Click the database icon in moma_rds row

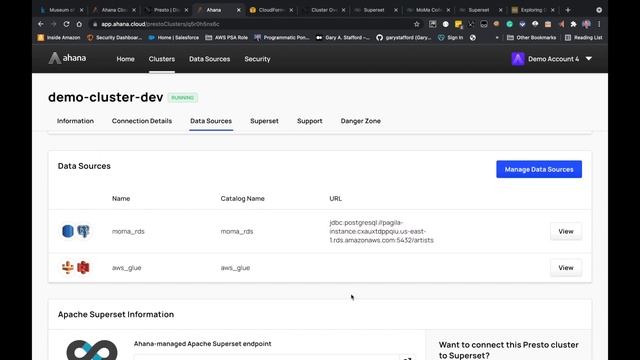[x=68, y=231]
